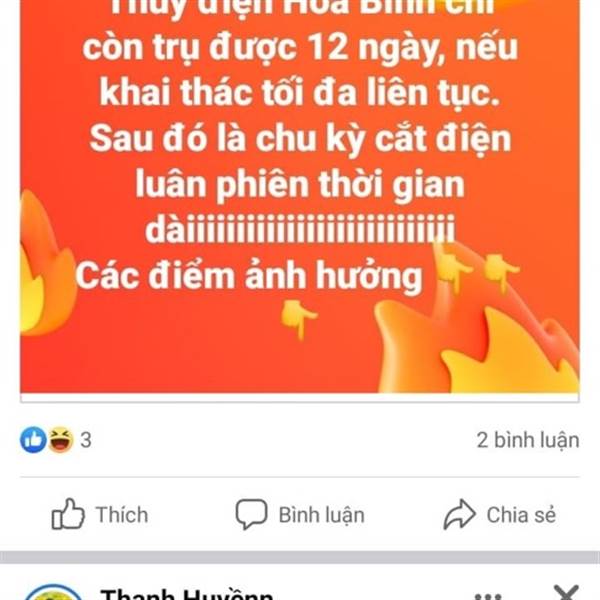This screenshot has width=600, height=600.
Task: Select the 'Thích' label to like post
Action: click(x=122, y=515)
